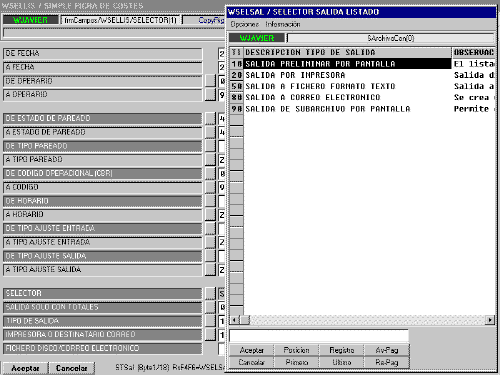Screen dimensions: 500x375
Task: Open lookup button beside A TIPO PAREADO
Action: (x=210, y=160)
